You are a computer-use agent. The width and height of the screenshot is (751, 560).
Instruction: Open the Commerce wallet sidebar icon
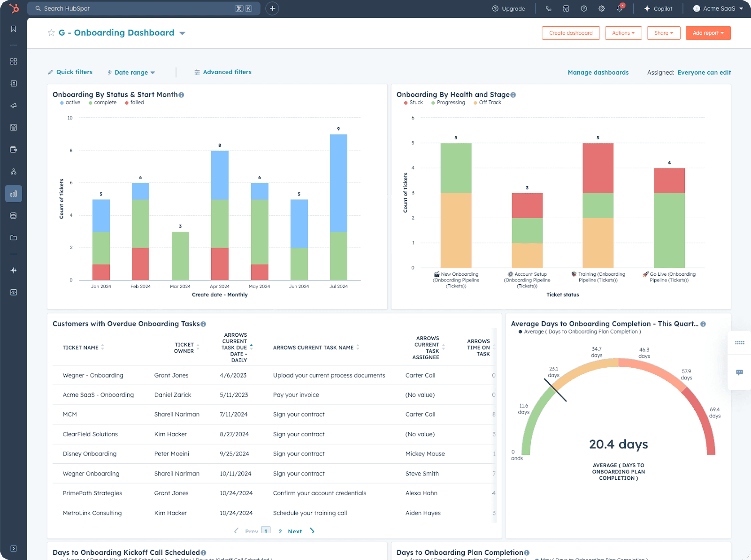coord(14,150)
